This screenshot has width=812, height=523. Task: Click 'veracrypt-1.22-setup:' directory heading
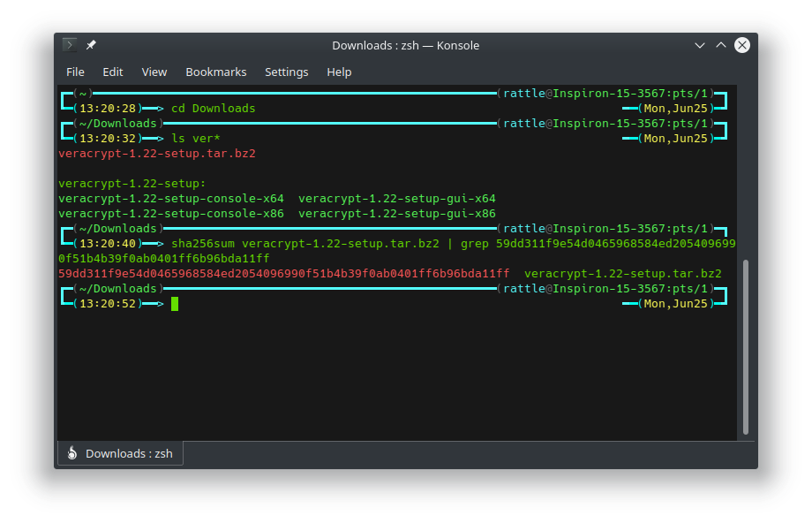[132, 184]
